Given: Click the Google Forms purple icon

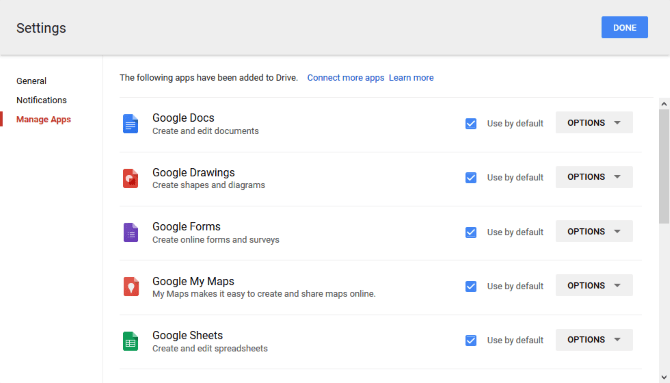Looking at the screenshot, I should [x=130, y=233].
